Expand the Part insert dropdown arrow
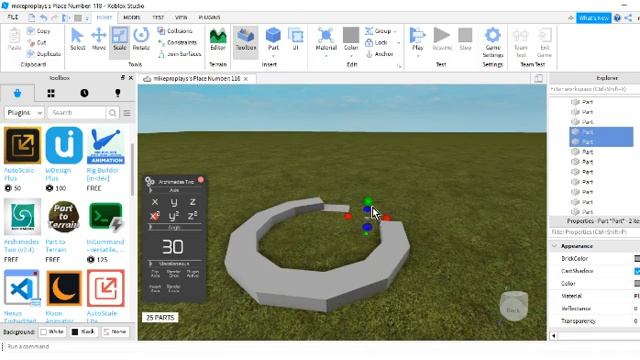Viewport: 640px width, 360px height. coord(273,56)
